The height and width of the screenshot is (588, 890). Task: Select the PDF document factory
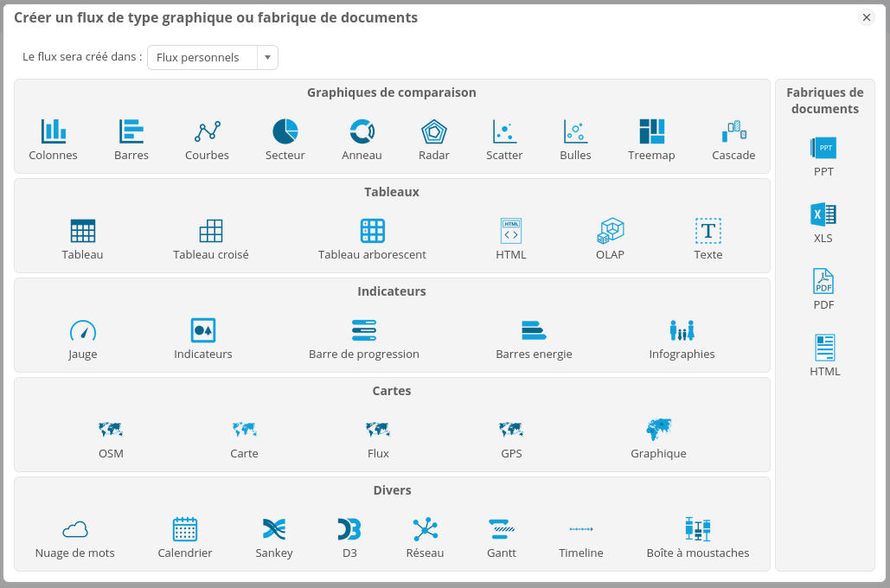823,282
